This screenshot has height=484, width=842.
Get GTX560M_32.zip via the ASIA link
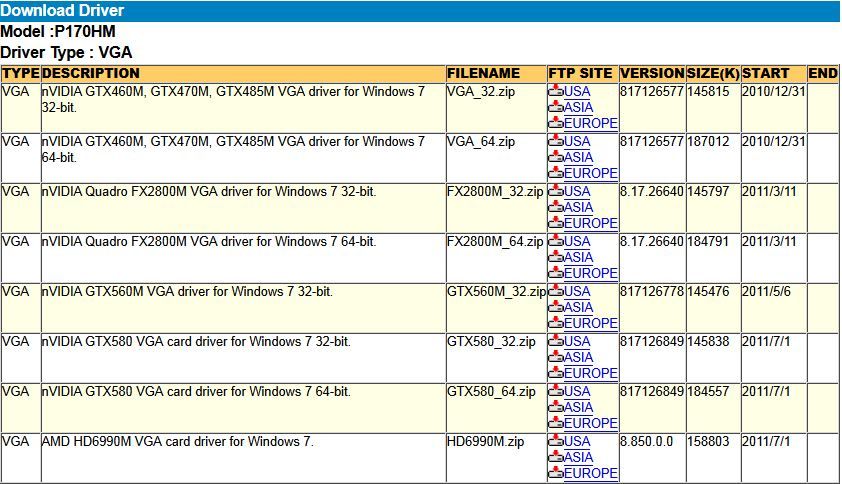tap(578, 307)
